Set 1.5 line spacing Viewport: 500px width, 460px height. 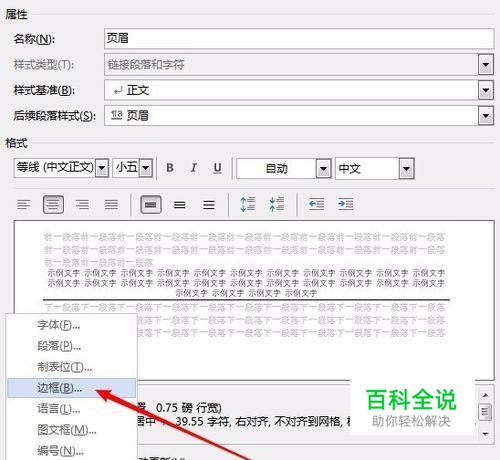[180, 204]
